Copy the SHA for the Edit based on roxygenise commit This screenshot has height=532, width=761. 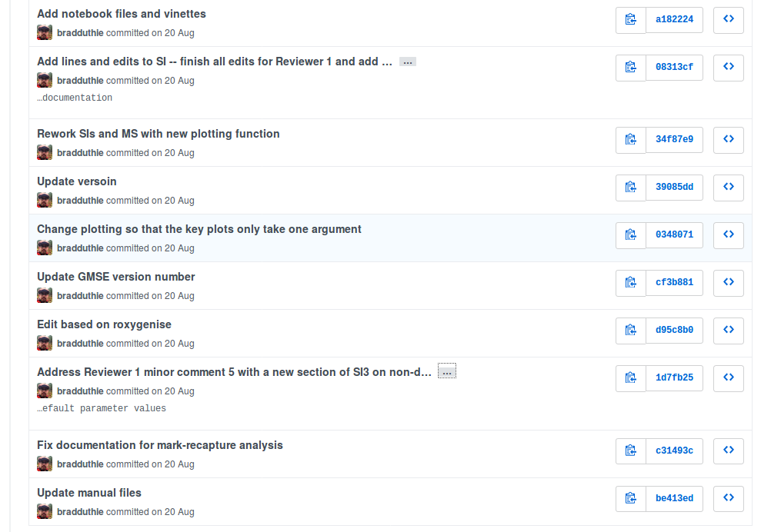tap(630, 330)
